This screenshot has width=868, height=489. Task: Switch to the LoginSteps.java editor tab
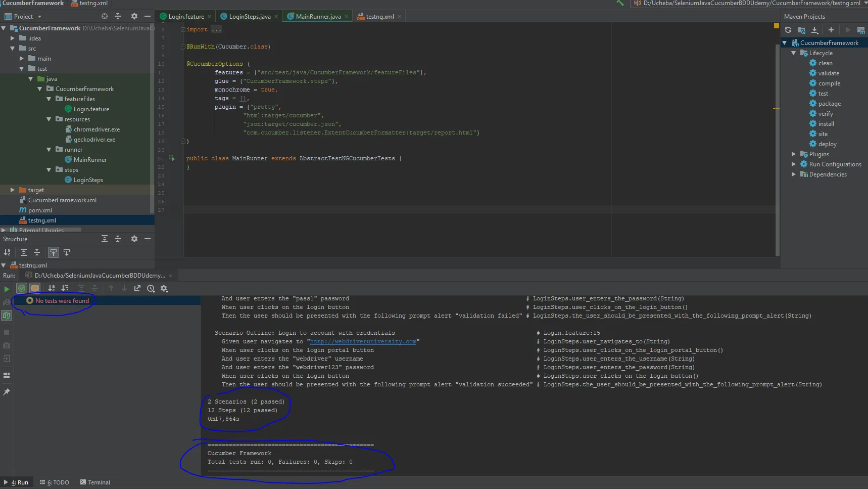pyautogui.click(x=250, y=17)
